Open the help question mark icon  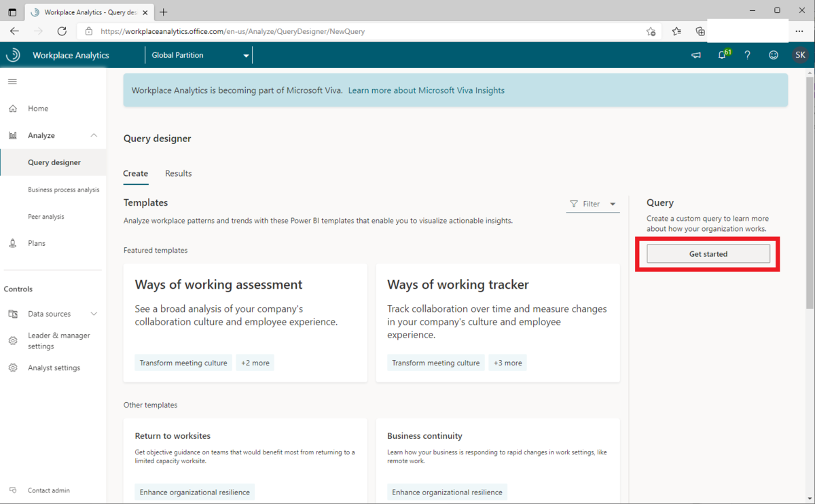[x=748, y=56]
